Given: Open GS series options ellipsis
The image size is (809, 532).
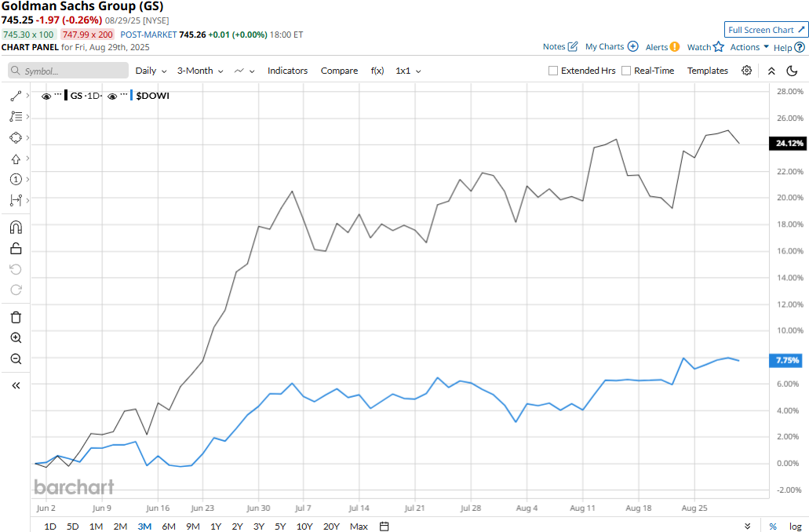Looking at the screenshot, I should click(x=58, y=94).
